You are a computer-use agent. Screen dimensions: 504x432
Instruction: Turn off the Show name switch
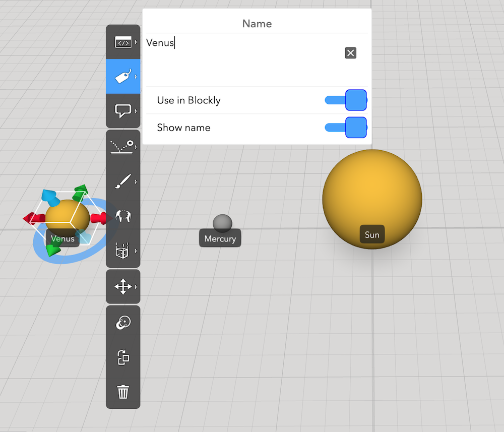point(355,127)
